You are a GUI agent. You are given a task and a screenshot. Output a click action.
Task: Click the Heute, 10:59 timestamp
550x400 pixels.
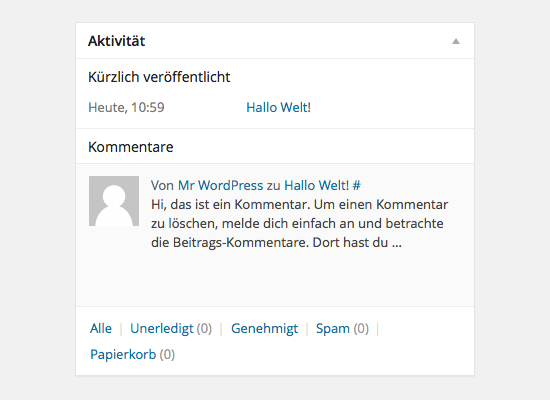click(x=126, y=107)
